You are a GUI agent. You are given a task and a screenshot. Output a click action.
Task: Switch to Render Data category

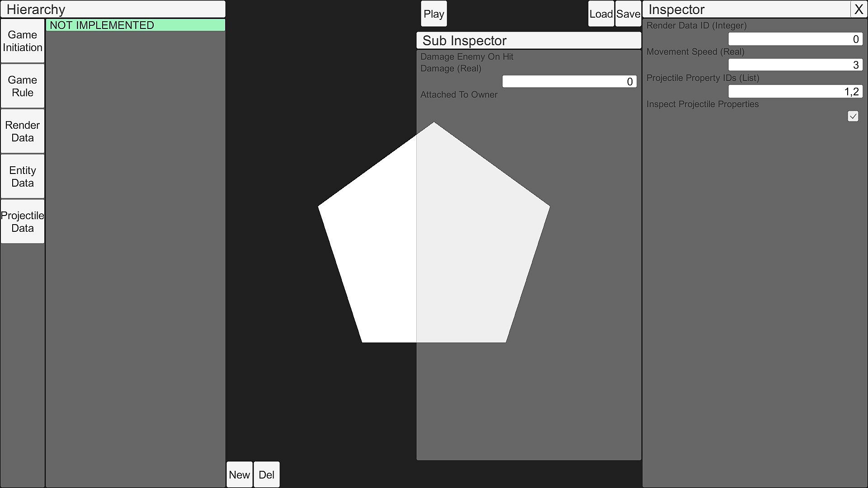(23, 131)
